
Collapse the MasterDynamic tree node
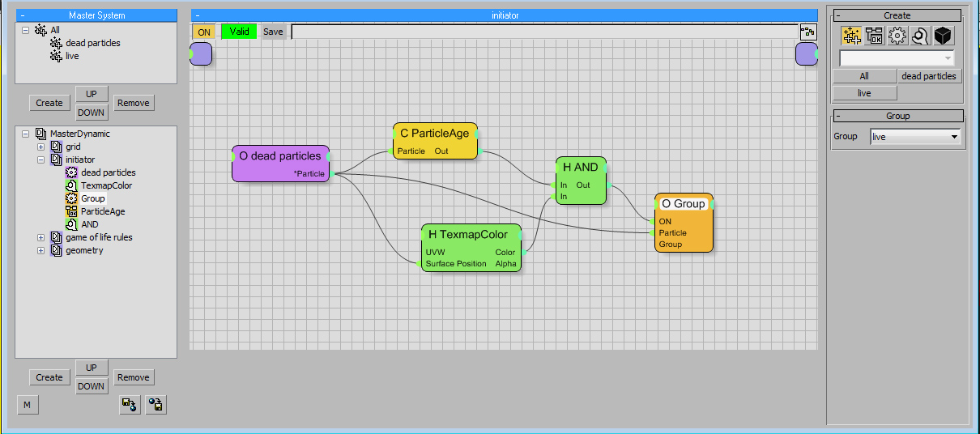(x=26, y=134)
